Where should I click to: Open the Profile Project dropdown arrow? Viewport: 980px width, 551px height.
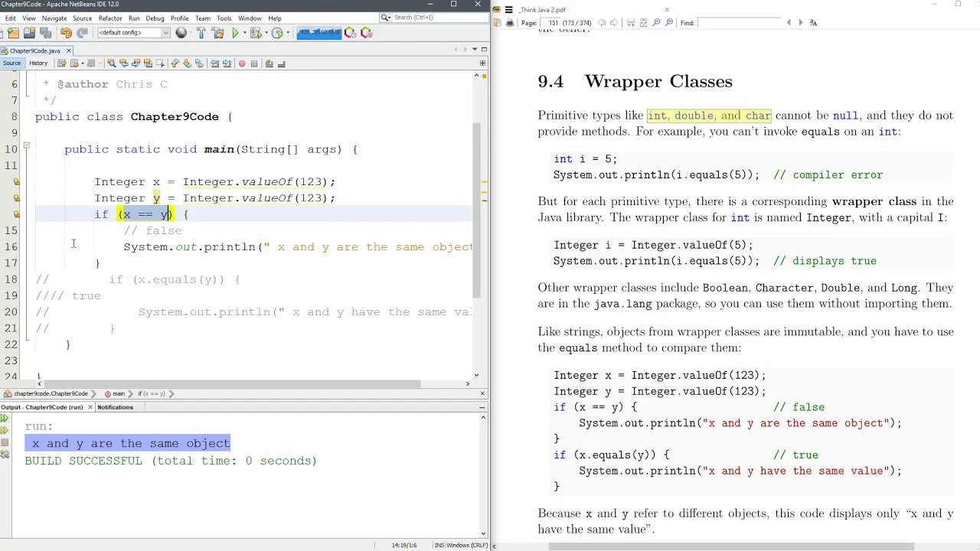288,33
